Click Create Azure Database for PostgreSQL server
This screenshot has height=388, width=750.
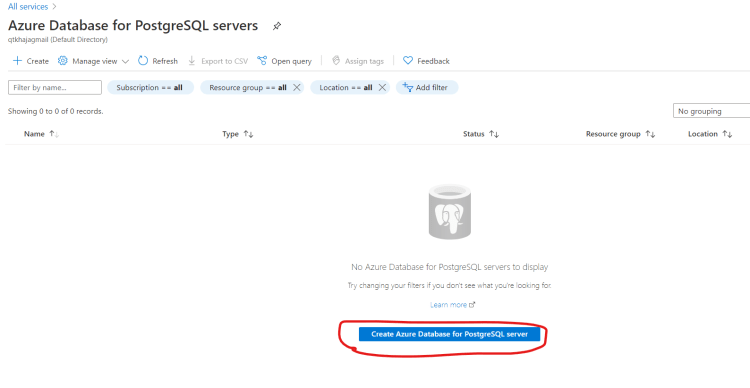[x=449, y=334]
